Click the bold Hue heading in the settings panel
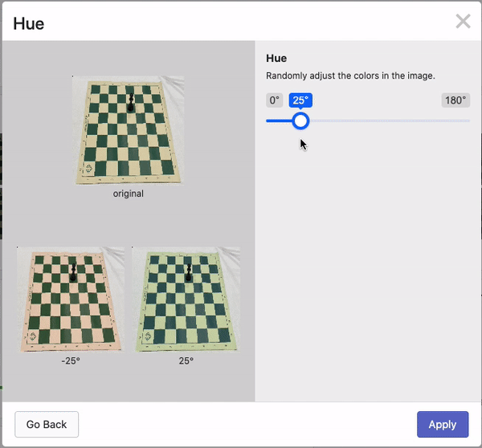 pyautogui.click(x=276, y=58)
